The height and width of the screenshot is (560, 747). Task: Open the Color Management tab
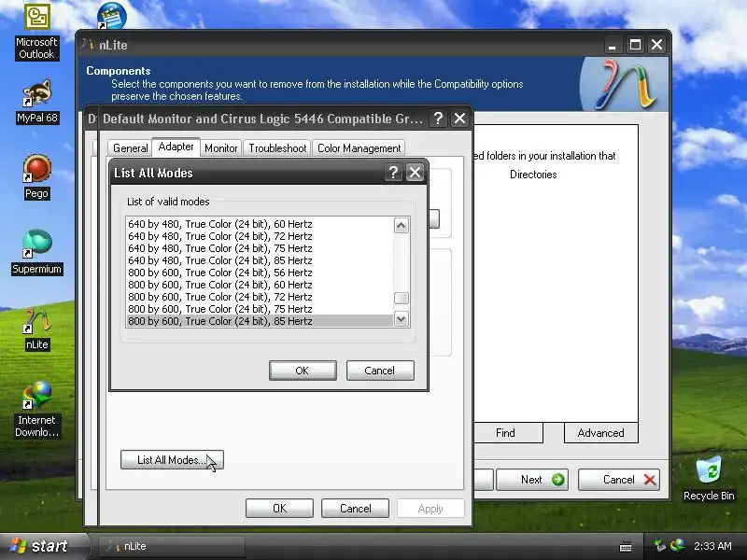pos(359,148)
